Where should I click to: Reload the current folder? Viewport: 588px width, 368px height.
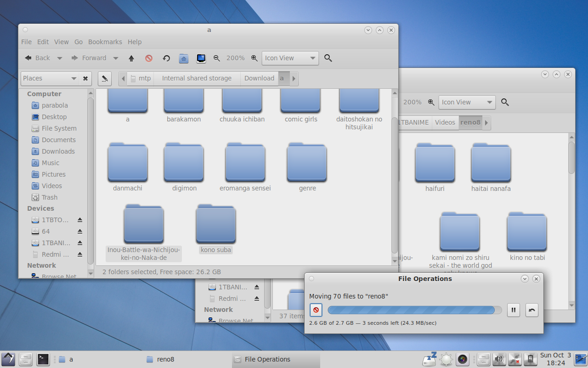point(166,58)
